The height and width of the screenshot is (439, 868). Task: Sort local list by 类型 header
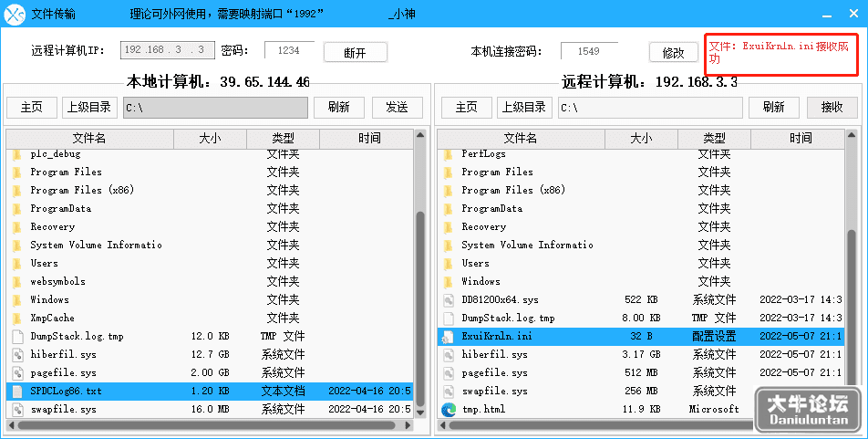pyautogui.click(x=283, y=139)
